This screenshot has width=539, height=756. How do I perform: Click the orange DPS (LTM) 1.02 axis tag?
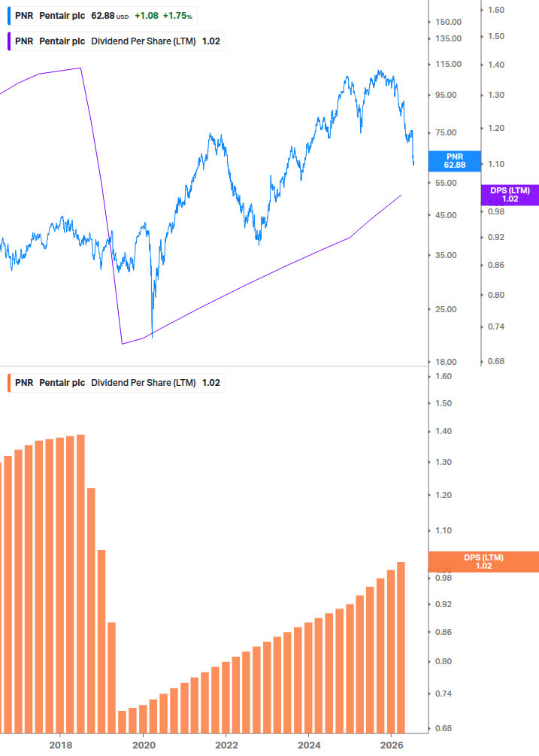coord(483,562)
